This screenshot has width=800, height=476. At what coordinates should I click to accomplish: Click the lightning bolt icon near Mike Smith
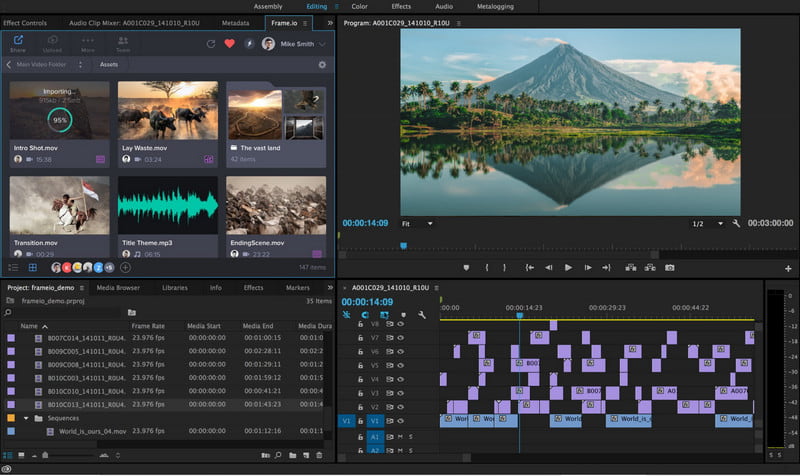249,44
